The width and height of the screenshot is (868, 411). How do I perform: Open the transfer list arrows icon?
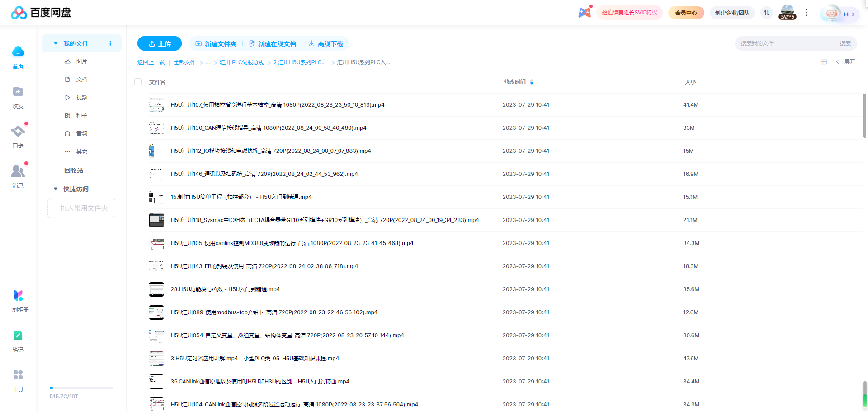point(767,13)
